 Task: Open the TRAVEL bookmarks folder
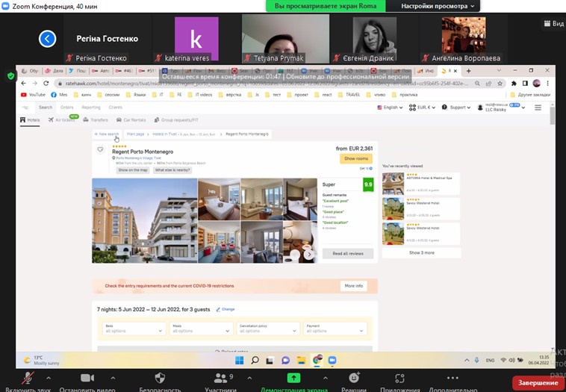pyautogui.click(x=349, y=95)
